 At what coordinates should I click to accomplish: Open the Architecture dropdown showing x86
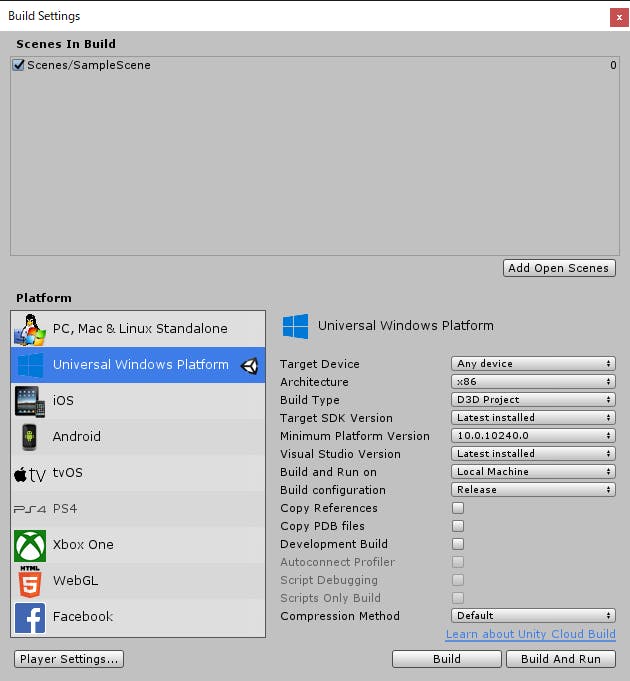coord(533,382)
